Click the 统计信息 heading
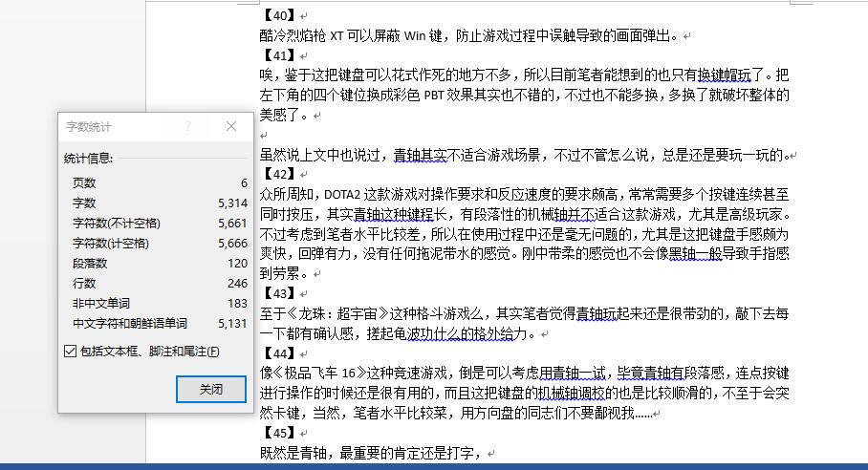Viewport: 868px width, 470px height. [x=88, y=159]
